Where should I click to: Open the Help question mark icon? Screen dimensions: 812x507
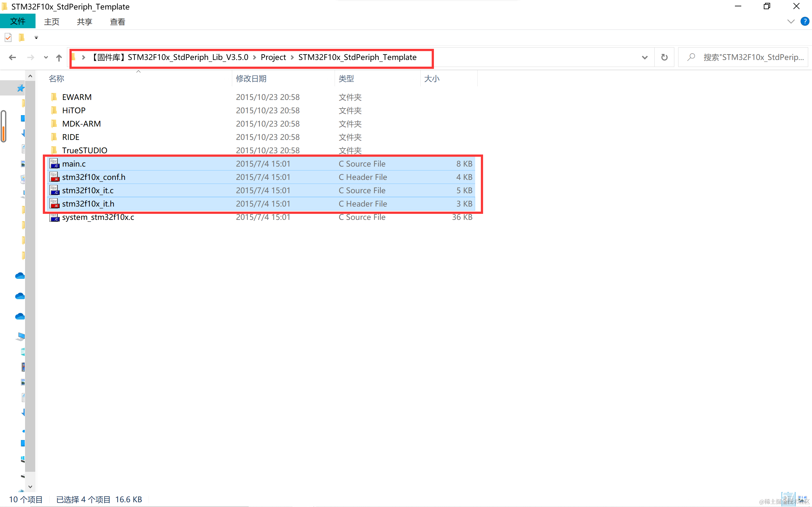coord(805,22)
